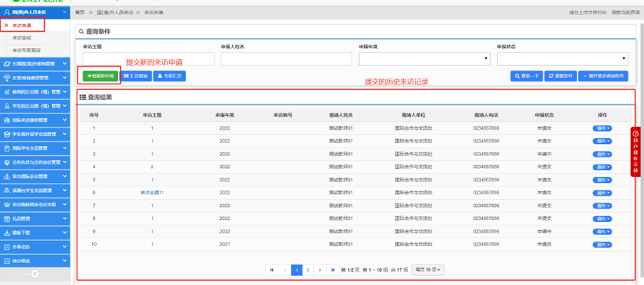Viewport: 644px width, 285px height.
Task: Click the 汇总报表 button
Action: coord(136,75)
